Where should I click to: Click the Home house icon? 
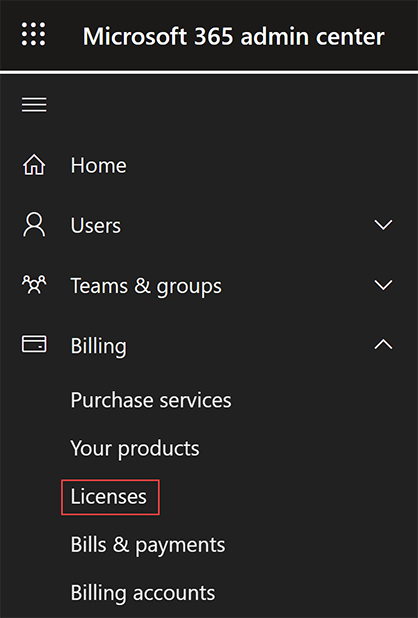[34, 164]
